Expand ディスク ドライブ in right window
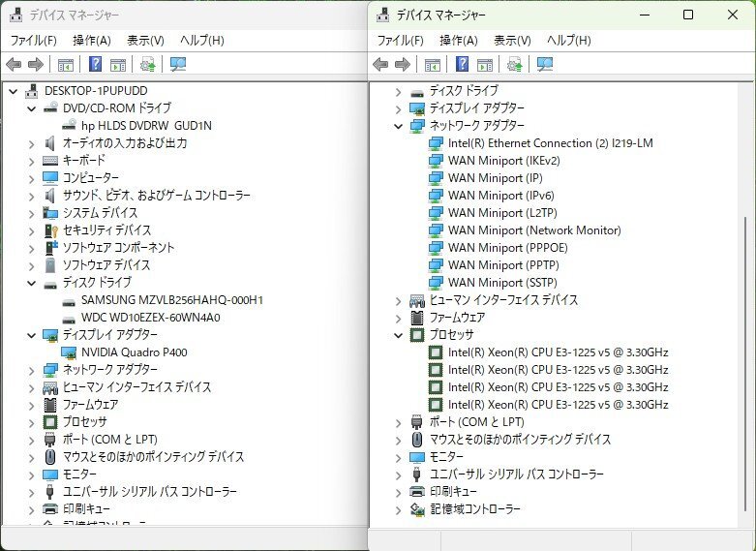This screenshot has width=756, height=551. (x=398, y=92)
